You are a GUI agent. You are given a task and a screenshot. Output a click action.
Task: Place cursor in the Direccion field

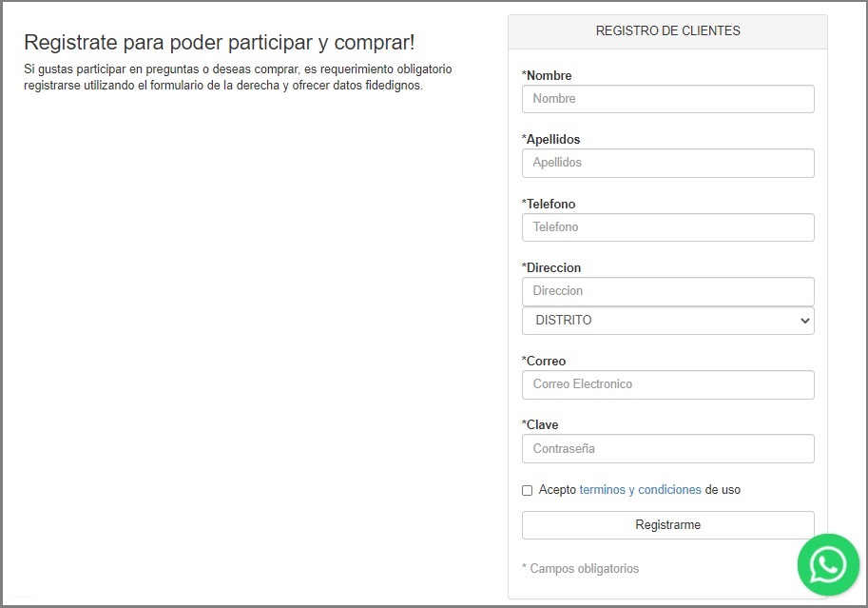[x=667, y=291]
